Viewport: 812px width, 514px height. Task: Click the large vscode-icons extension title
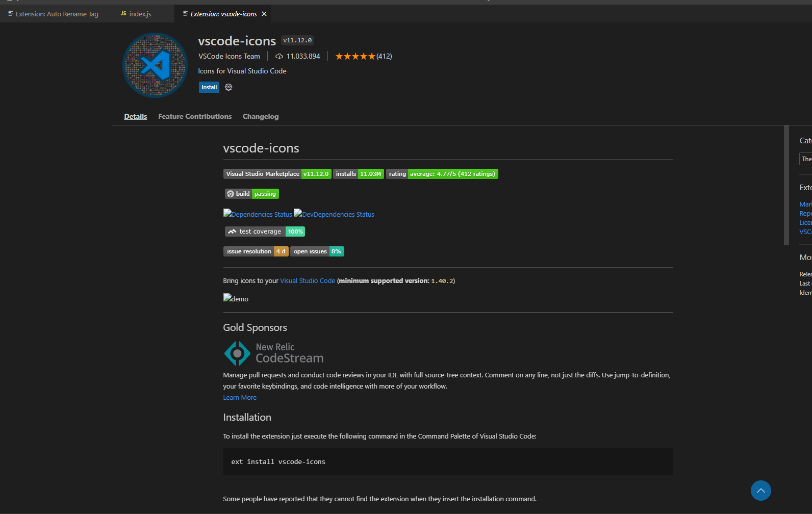pos(237,41)
